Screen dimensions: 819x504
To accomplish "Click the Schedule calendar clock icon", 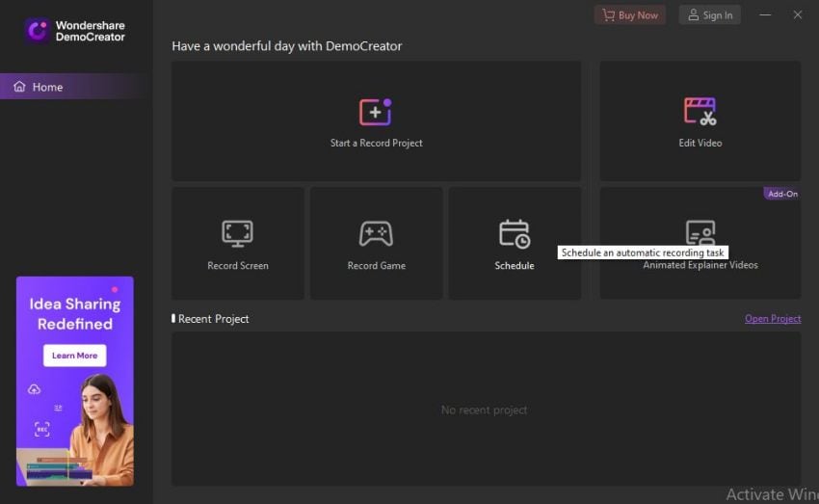I will click(515, 233).
